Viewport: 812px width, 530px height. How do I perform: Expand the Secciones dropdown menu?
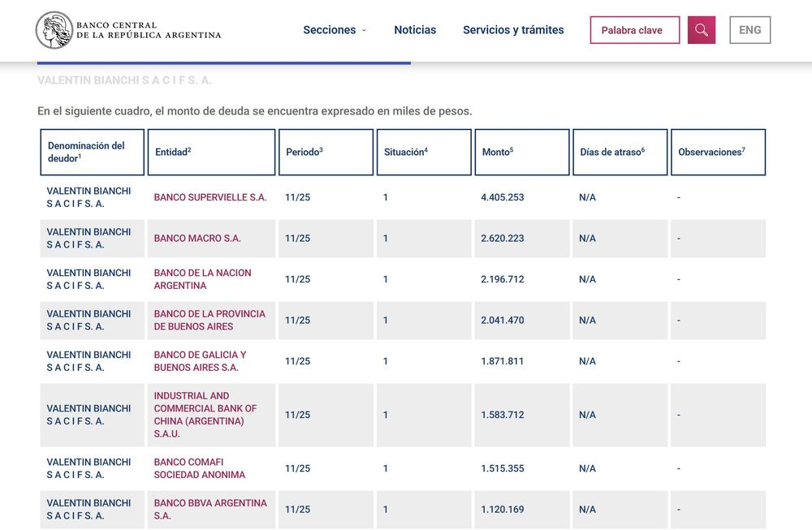click(x=335, y=30)
